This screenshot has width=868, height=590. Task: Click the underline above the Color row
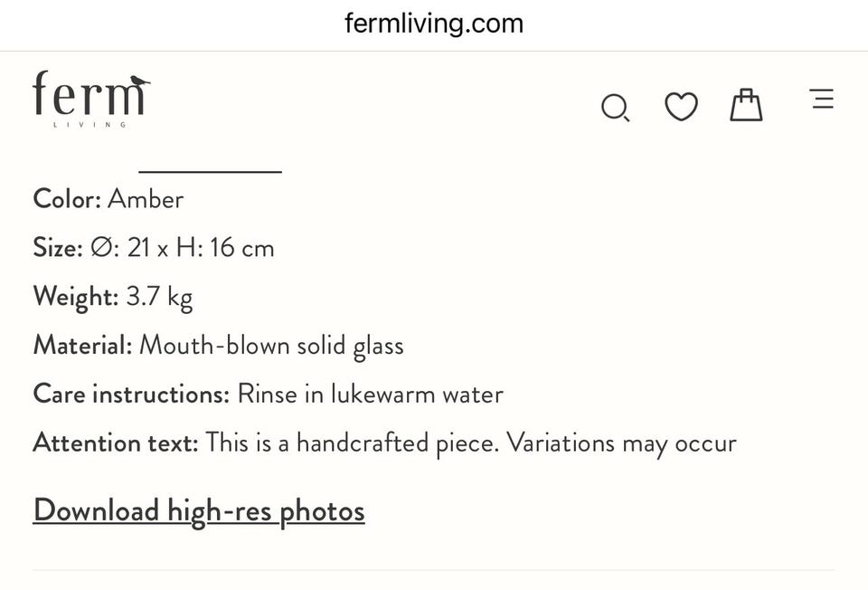pyautogui.click(x=210, y=169)
